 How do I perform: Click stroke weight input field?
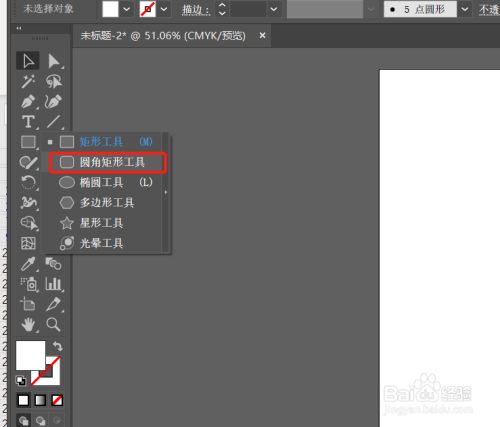(249, 9)
